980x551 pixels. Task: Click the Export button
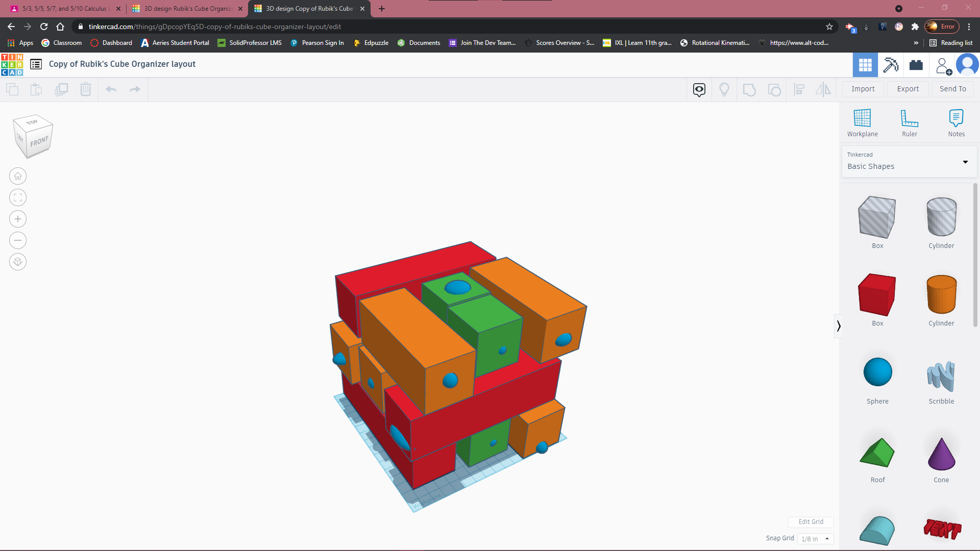click(908, 89)
